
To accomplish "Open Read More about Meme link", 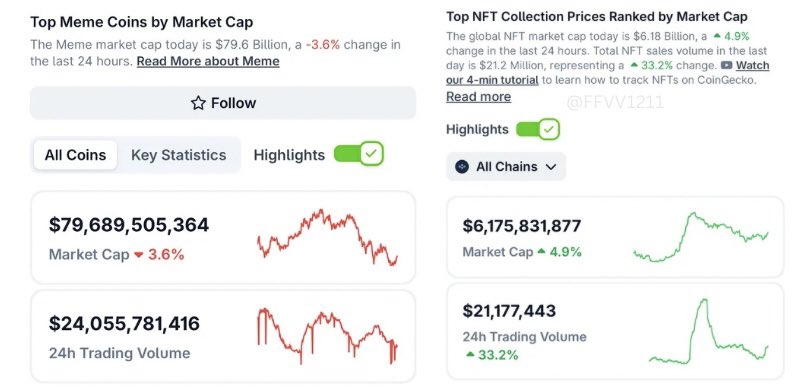I will (208, 62).
